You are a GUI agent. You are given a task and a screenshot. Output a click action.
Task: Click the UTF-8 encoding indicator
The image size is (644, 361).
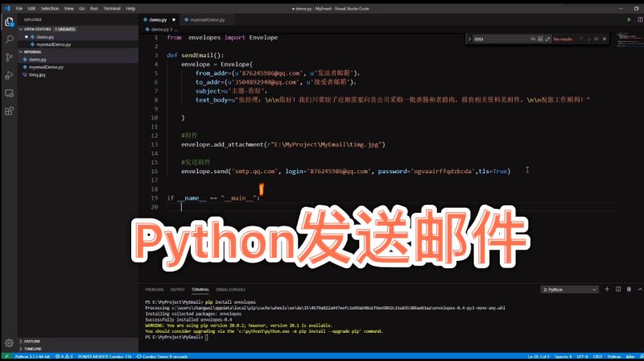pyautogui.click(x=582, y=356)
